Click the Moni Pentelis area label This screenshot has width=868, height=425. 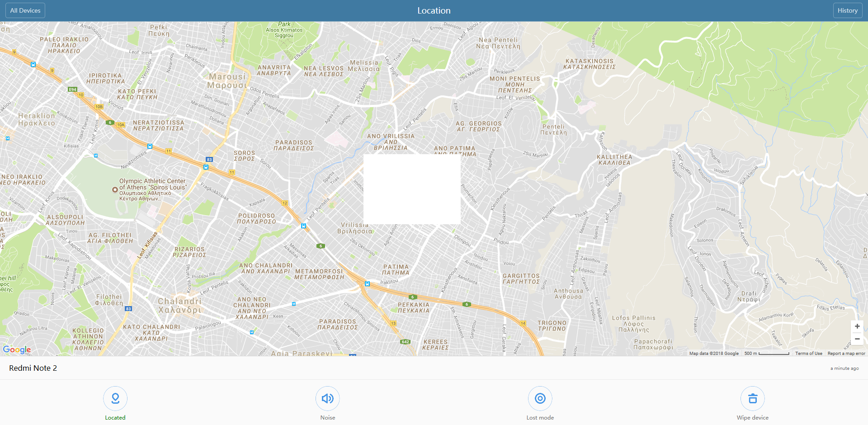(515, 85)
